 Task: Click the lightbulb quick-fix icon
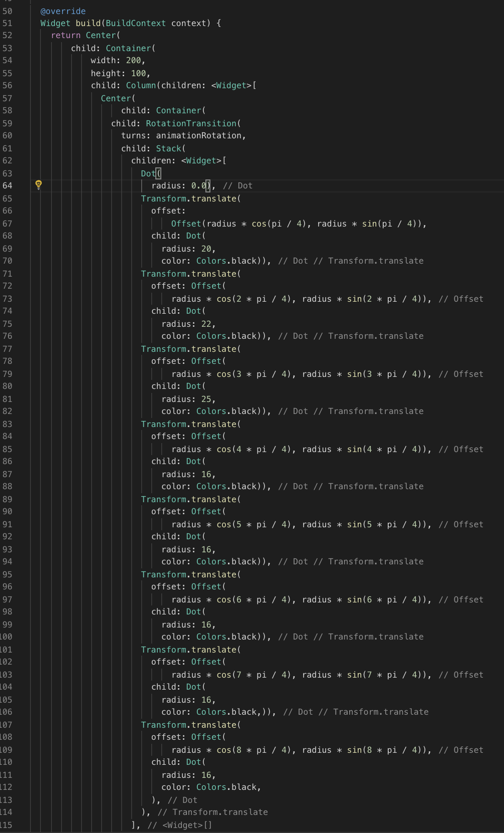coord(39,185)
